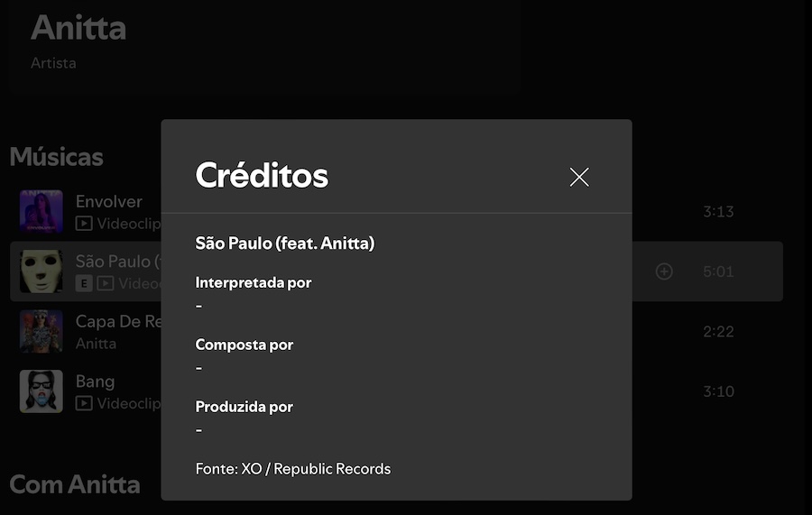Viewport: 812px width, 515px height.
Task: Click the Videoclip icon under Bang
Action: 84,403
